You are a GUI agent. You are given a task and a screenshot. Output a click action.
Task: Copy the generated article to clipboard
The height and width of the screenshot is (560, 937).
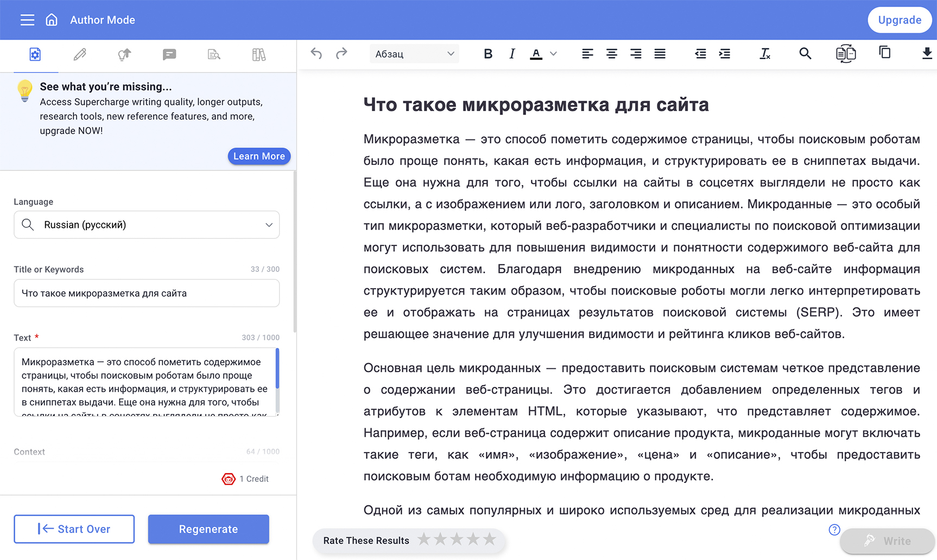pos(885,53)
